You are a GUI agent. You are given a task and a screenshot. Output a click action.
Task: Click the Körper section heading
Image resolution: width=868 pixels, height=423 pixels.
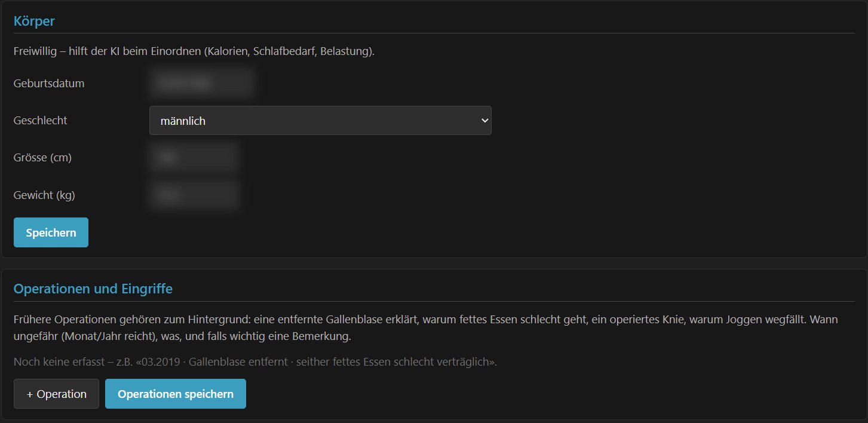click(34, 21)
